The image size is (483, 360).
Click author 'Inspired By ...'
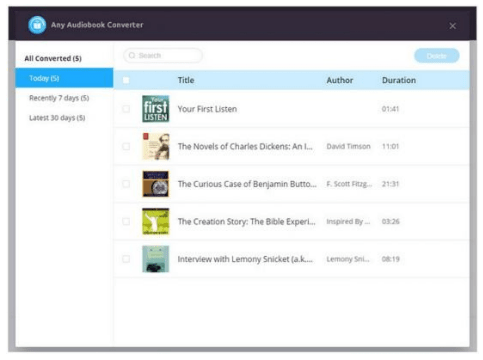pos(348,222)
